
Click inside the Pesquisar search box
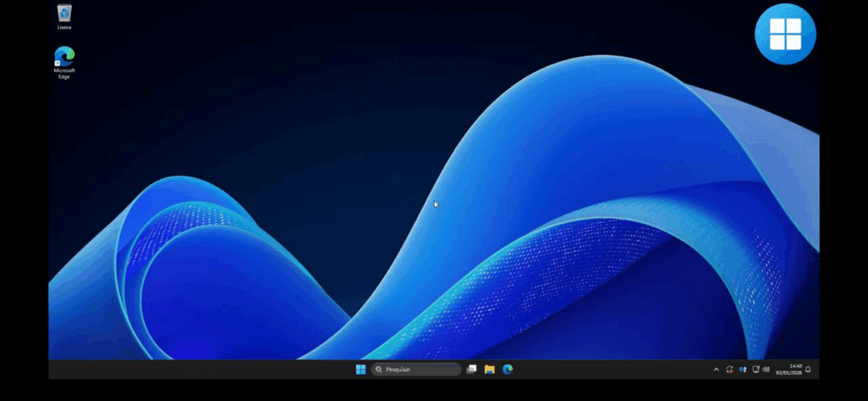420,370
